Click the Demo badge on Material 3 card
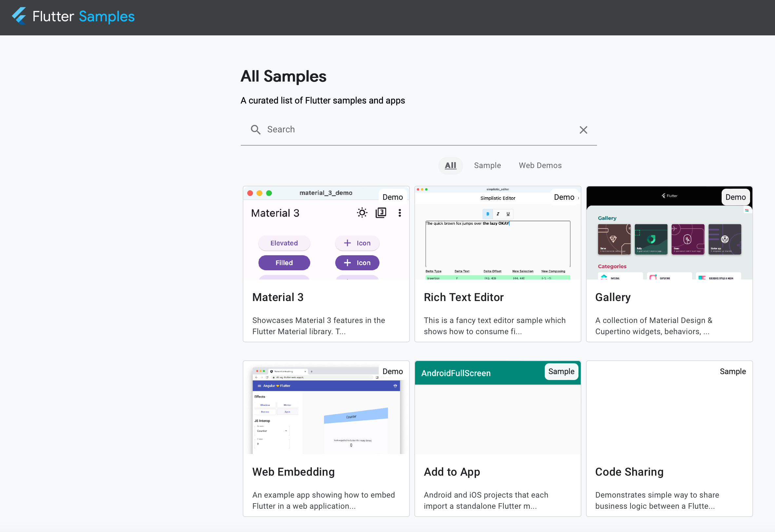Screen dimensions: 775x532 tap(392, 197)
